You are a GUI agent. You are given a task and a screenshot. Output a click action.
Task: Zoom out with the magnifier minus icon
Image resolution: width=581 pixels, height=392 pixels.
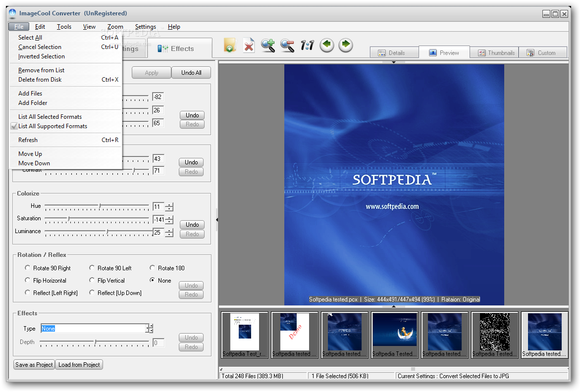(x=287, y=46)
